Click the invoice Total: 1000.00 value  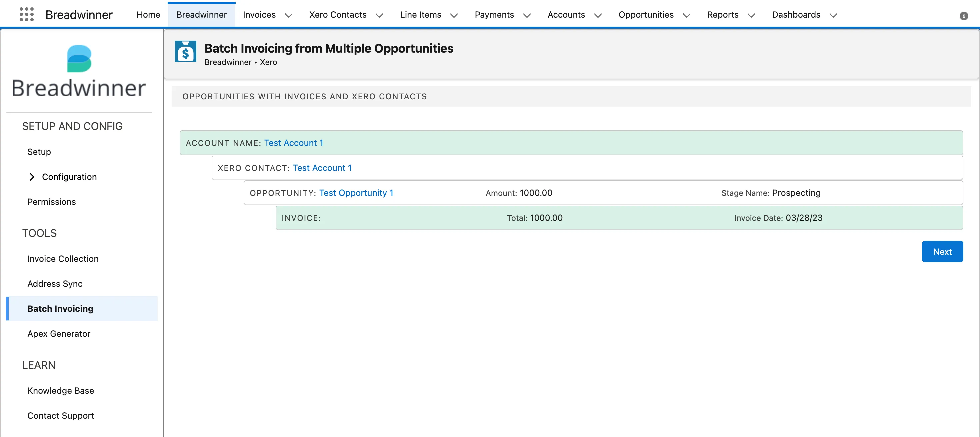pos(546,218)
